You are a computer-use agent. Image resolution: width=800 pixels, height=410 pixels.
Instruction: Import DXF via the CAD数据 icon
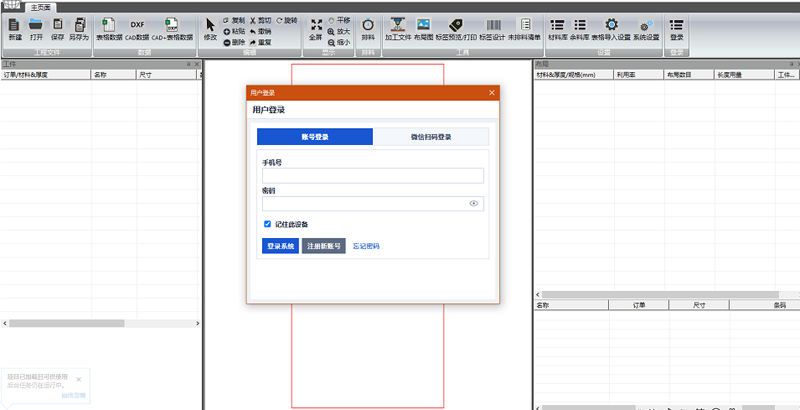point(137,30)
